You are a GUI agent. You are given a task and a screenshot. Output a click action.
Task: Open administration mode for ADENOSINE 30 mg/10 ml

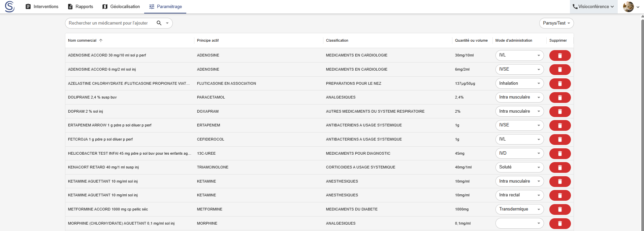click(x=519, y=55)
